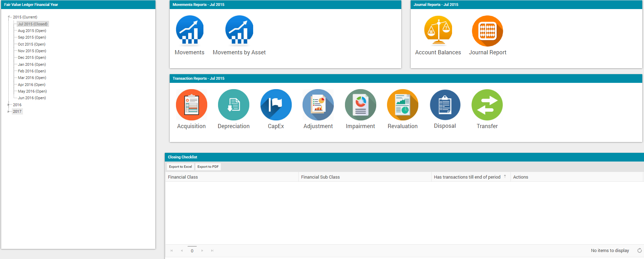Viewport: 644px width, 259px height.
Task: Click Export to Excel button
Action: (180, 167)
